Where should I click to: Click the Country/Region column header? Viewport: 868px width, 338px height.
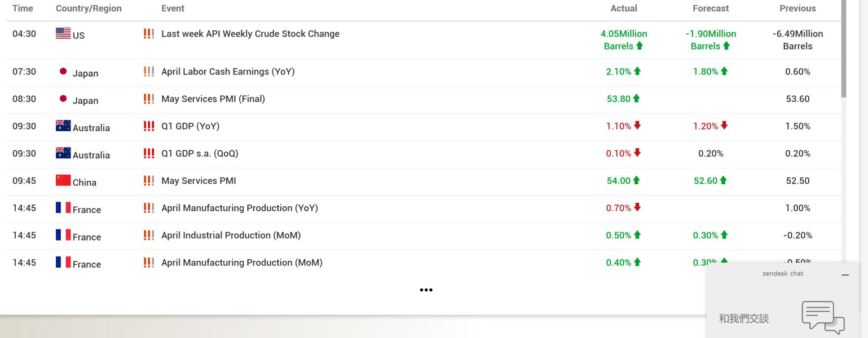[x=89, y=8]
